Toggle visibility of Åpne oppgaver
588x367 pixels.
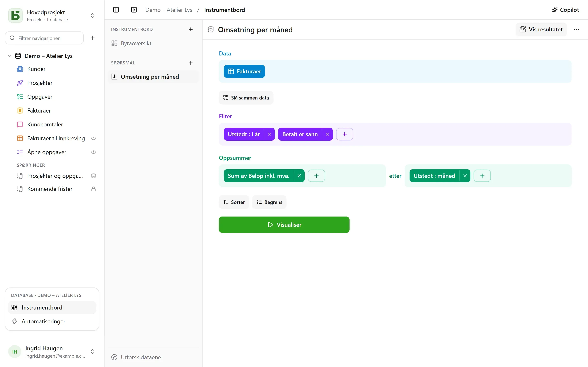coord(93,152)
